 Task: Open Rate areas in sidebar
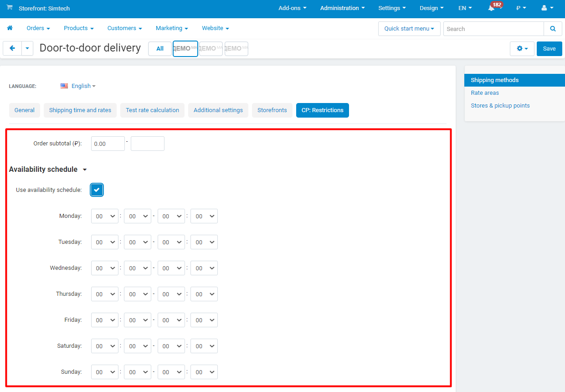point(485,93)
